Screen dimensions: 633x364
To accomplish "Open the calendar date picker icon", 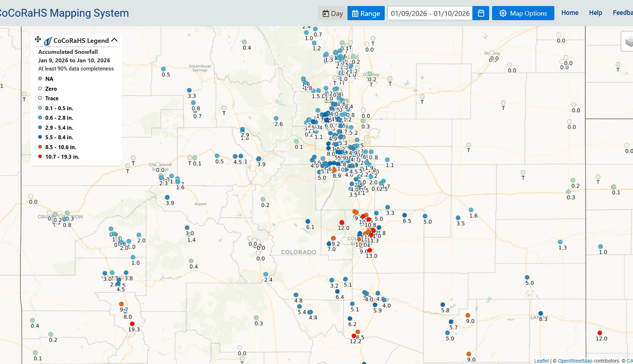I will 481,13.
